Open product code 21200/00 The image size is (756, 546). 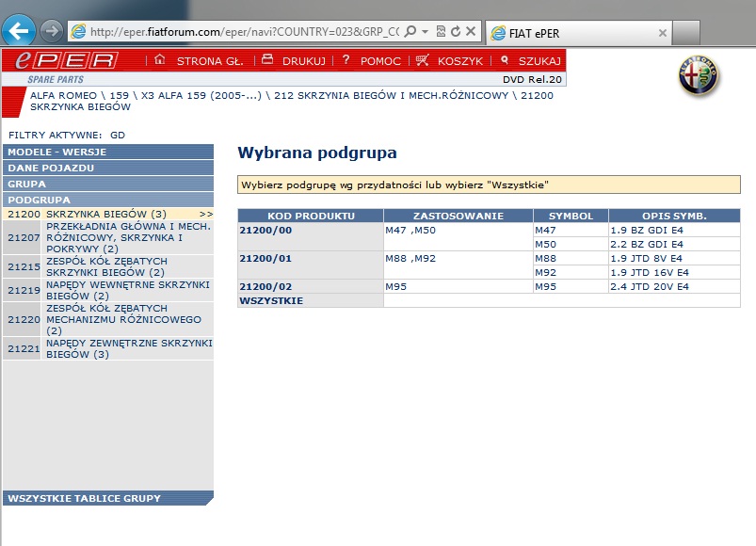[x=265, y=230]
